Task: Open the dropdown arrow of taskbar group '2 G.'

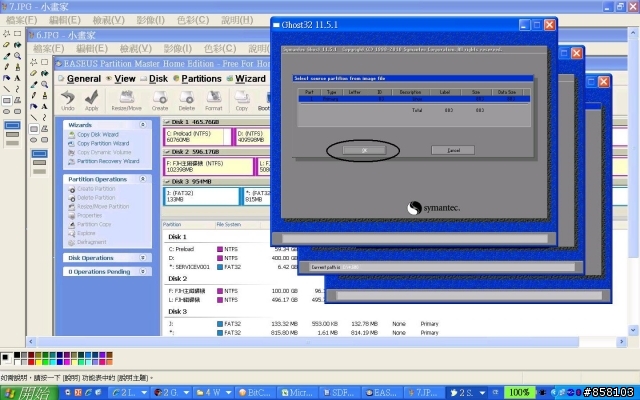Action: click(x=186, y=393)
